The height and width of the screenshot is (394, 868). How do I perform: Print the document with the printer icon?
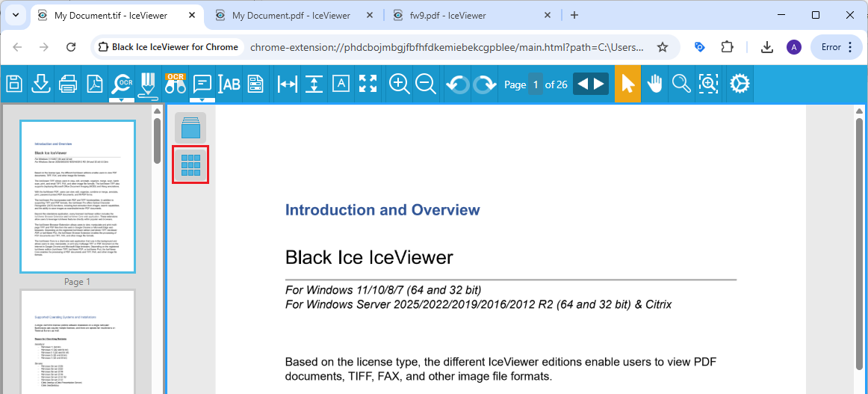pyautogui.click(x=67, y=84)
